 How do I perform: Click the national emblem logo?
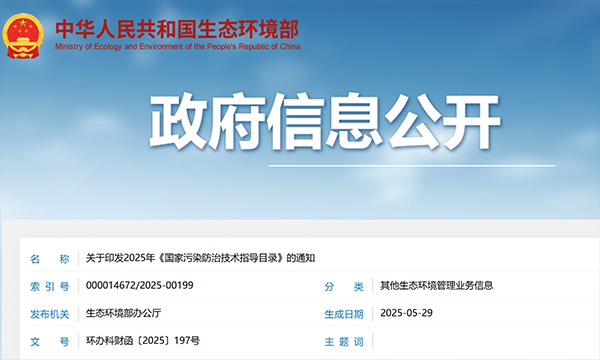click(23, 36)
